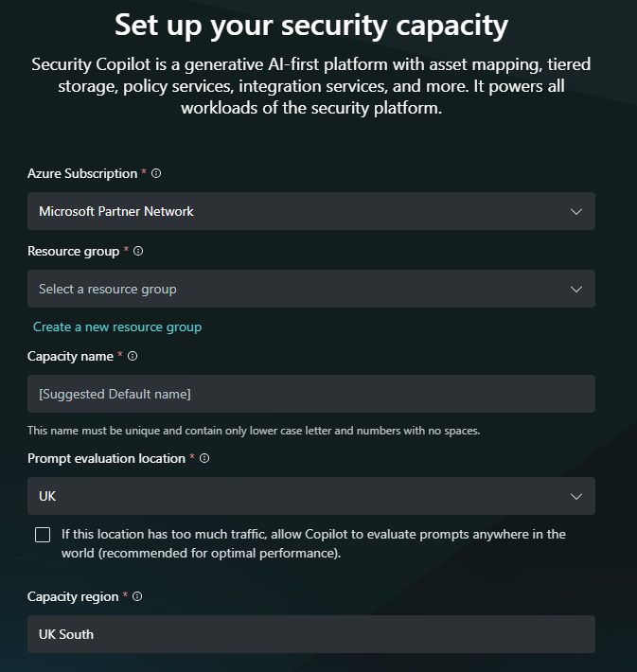637x672 pixels.
Task: Expand the Prompt evaluation location chevron
Action: (x=576, y=496)
